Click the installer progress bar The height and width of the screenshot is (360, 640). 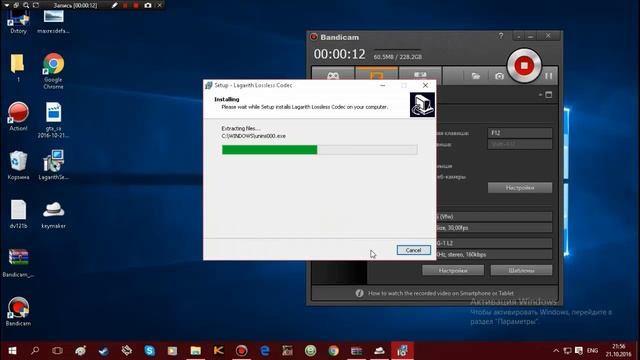(x=320, y=150)
